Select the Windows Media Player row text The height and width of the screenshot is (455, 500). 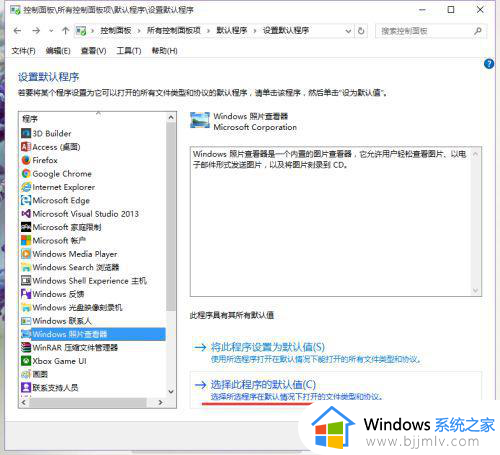tap(75, 254)
